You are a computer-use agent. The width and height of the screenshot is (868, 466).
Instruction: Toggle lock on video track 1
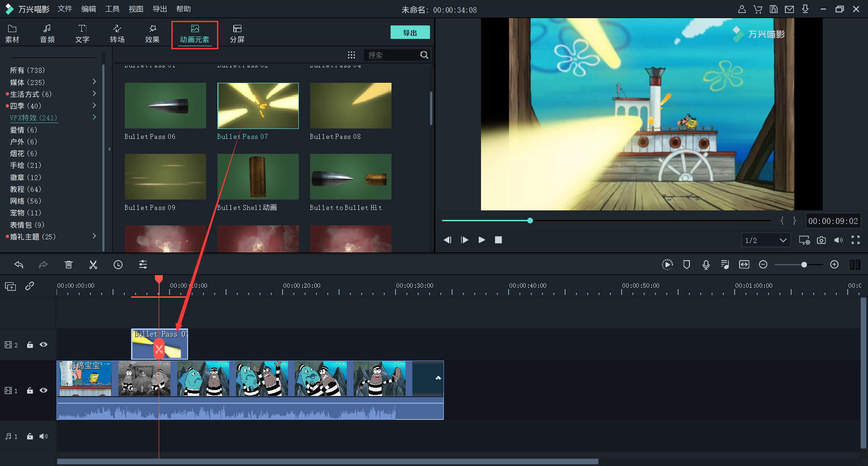pyautogui.click(x=30, y=390)
